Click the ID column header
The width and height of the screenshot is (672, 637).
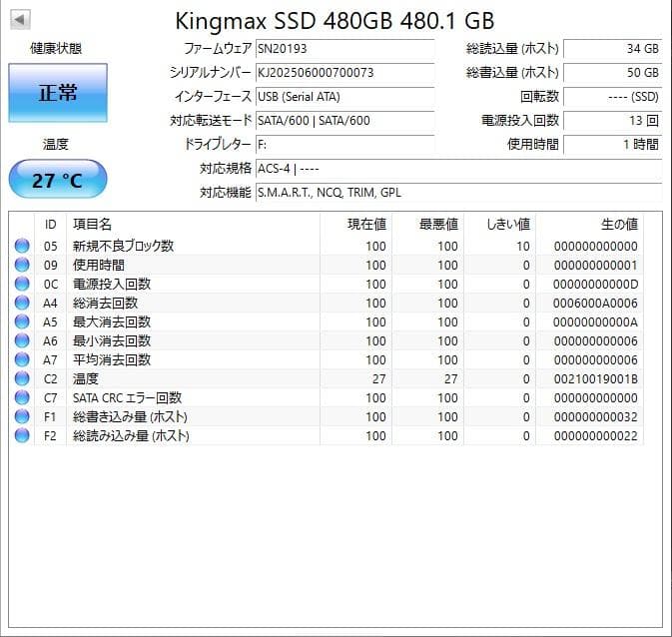pyautogui.click(x=51, y=225)
